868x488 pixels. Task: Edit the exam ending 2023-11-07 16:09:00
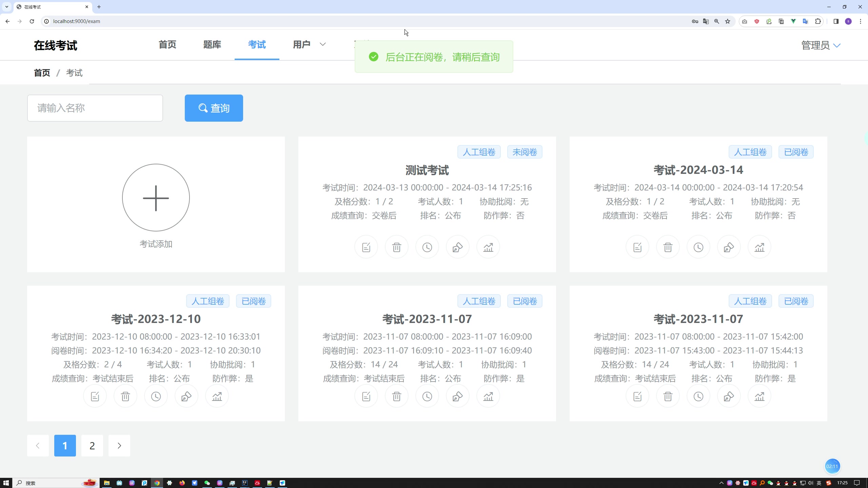(x=366, y=396)
